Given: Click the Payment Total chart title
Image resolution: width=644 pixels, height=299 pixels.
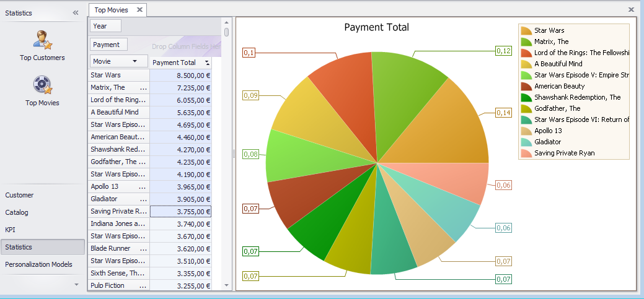Looking at the screenshot, I should pyautogui.click(x=377, y=27).
